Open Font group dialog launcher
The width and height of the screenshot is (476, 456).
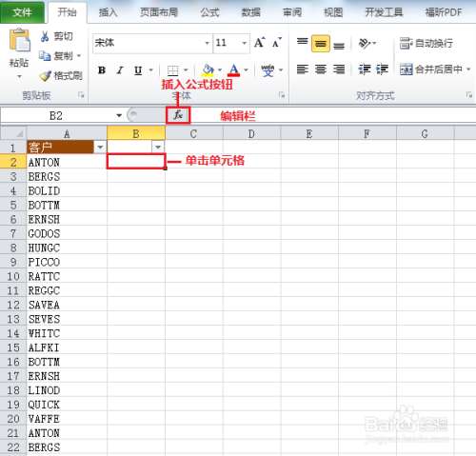pos(282,94)
